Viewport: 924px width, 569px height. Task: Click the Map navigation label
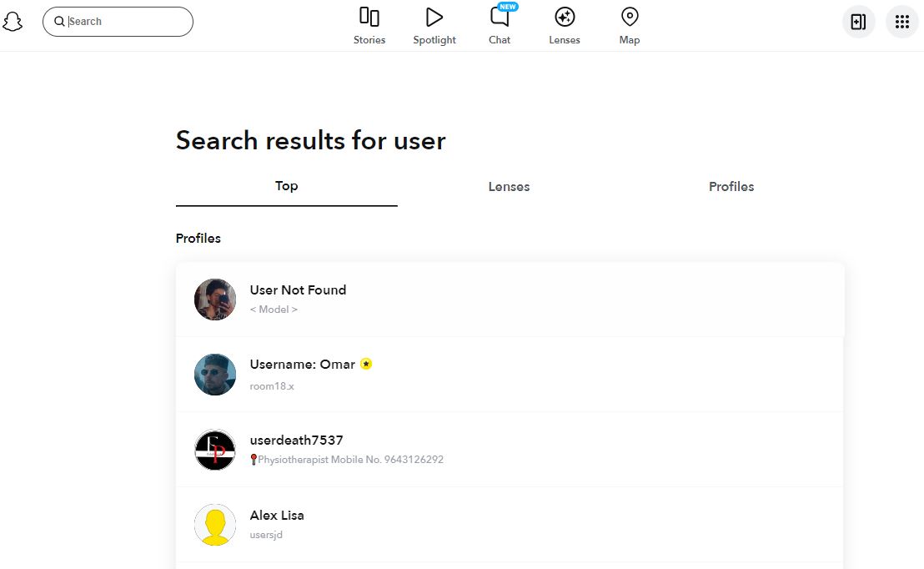[630, 40]
